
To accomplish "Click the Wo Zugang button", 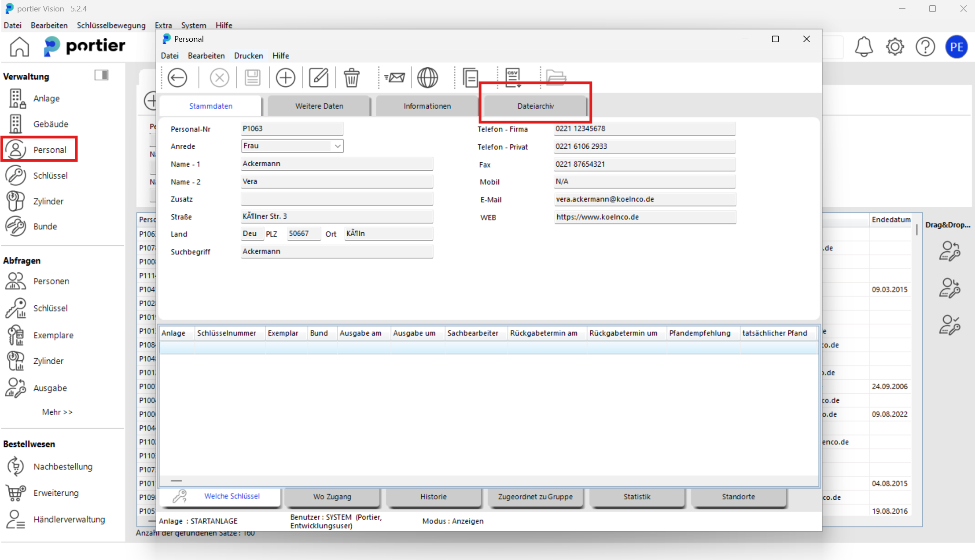I will 332,497.
